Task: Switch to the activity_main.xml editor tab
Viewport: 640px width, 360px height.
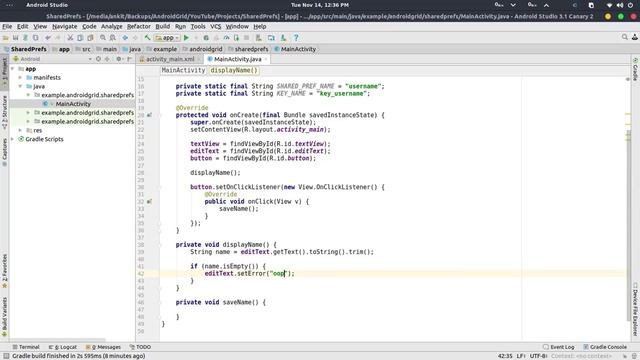Action: click(170, 59)
